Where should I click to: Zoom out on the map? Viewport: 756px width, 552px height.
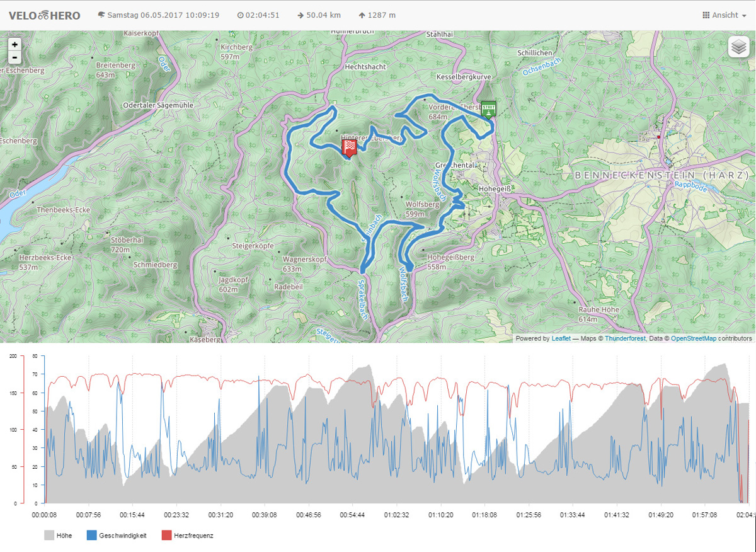[x=15, y=58]
